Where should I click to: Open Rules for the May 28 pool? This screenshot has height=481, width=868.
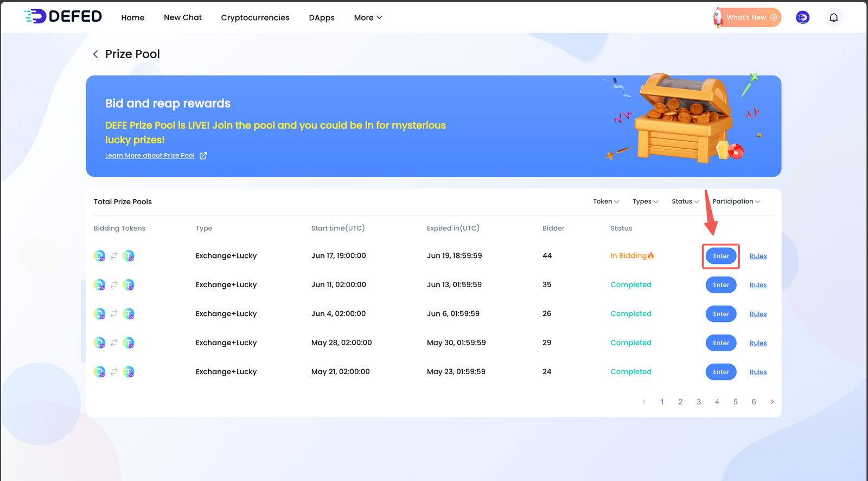point(758,343)
